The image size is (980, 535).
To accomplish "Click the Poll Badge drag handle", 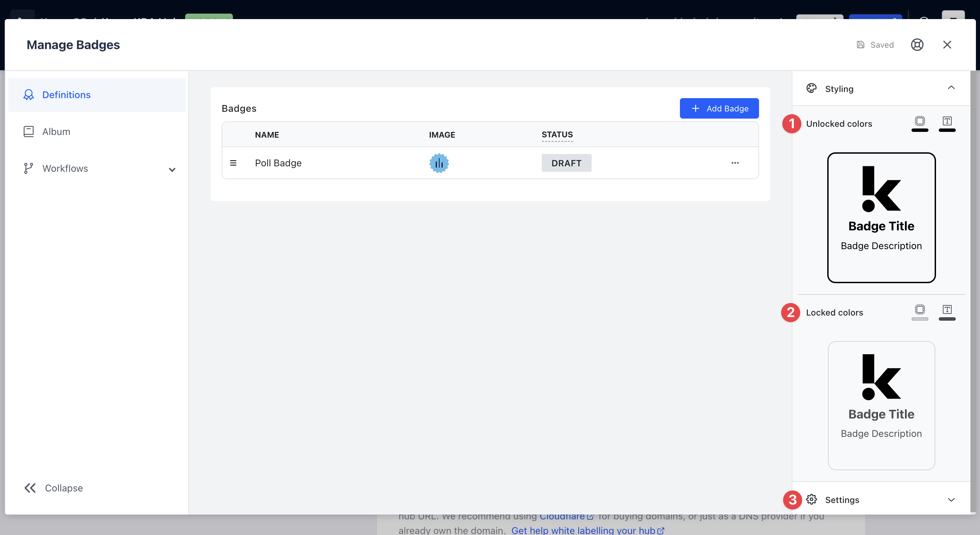I will 233,163.
